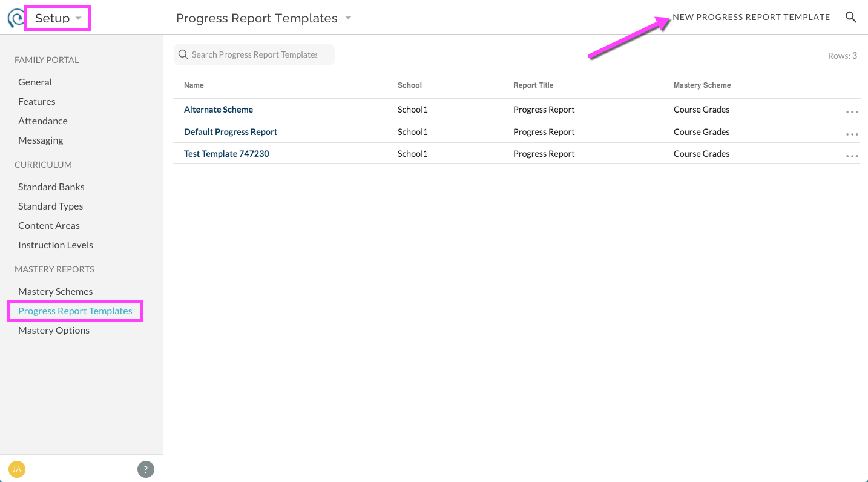
Task: Select Messaging in the sidebar
Action: pos(41,140)
